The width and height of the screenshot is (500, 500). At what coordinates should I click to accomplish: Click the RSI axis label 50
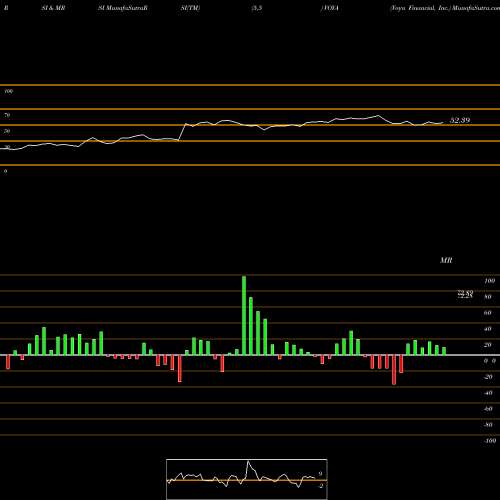7,131
